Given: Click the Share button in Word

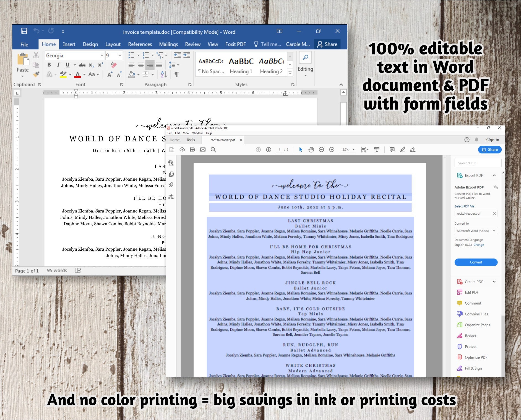Looking at the screenshot, I should click(x=327, y=44).
